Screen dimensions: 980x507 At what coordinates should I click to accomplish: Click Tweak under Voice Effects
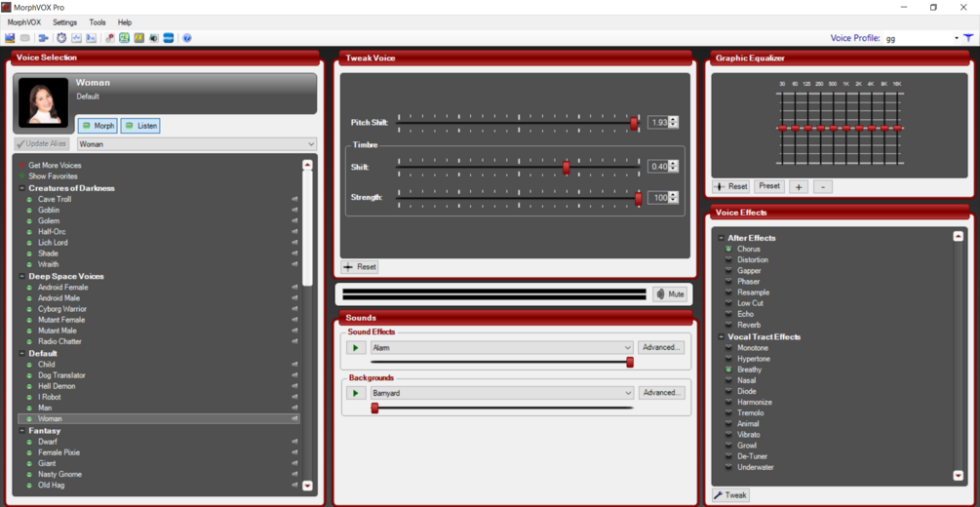pyautogui.click(x=730, y=495)
